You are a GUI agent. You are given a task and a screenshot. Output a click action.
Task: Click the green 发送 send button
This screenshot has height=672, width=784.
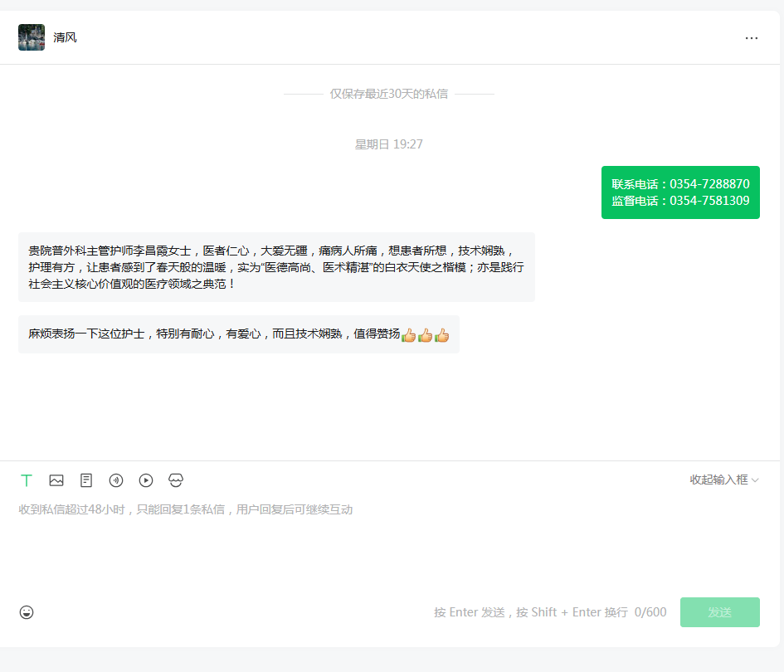click(720, 612)
